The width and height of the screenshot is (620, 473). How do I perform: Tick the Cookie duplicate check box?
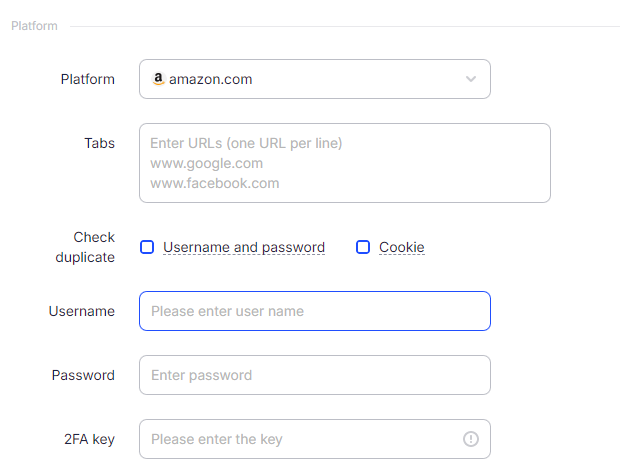363,247
